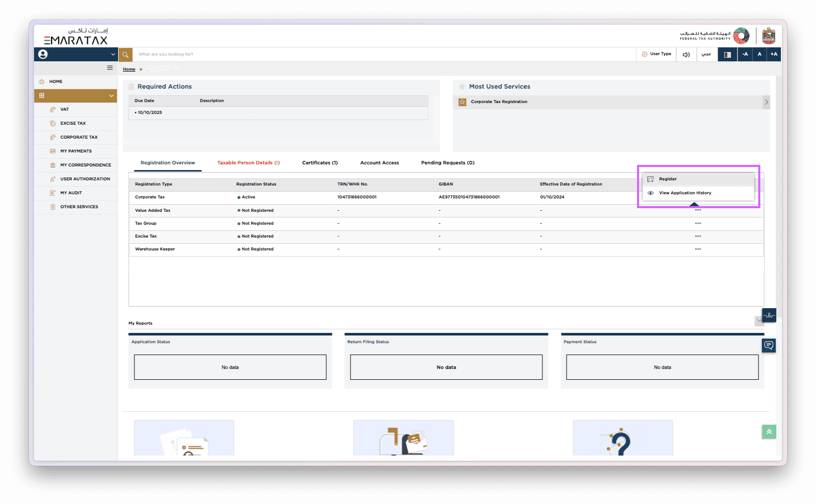Switch to Account Access tab

tap(380, 163)
